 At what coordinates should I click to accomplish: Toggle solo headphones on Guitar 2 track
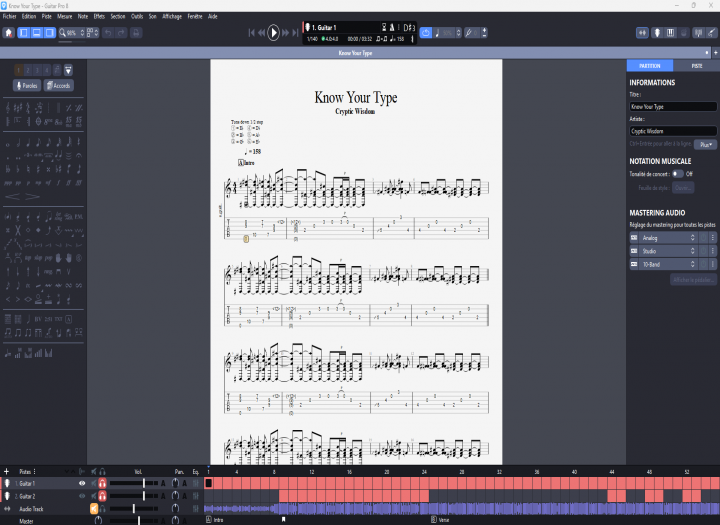click(x=102, y=496)
